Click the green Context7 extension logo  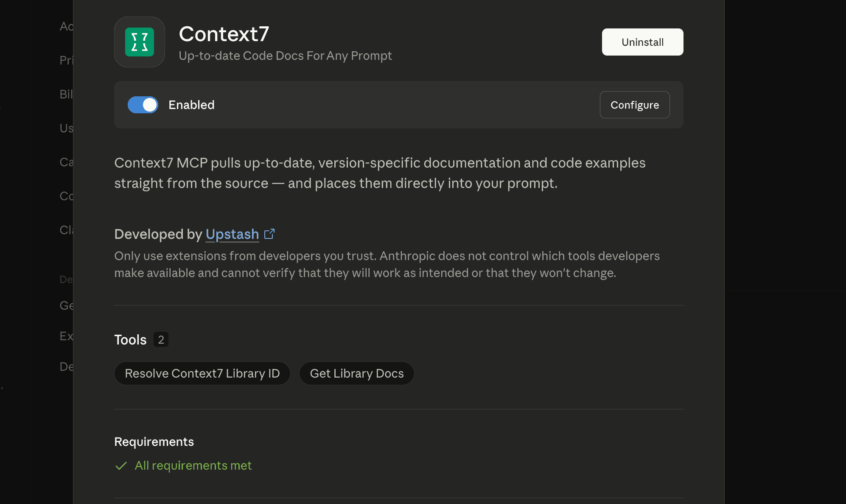139,42
